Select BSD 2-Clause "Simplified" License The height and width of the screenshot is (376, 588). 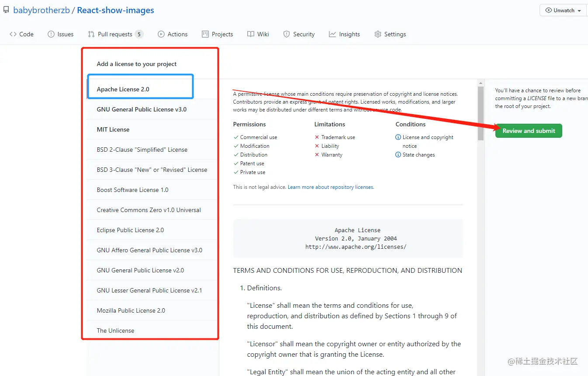152,150
